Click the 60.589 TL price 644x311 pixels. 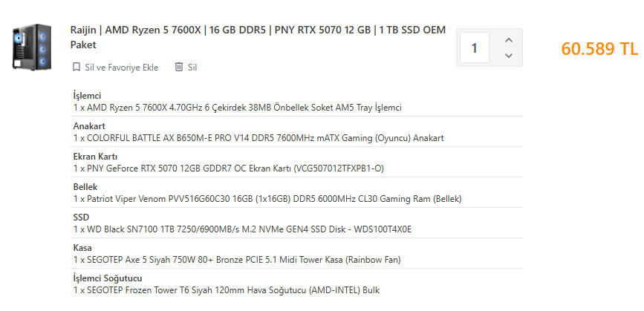(599, 49)
